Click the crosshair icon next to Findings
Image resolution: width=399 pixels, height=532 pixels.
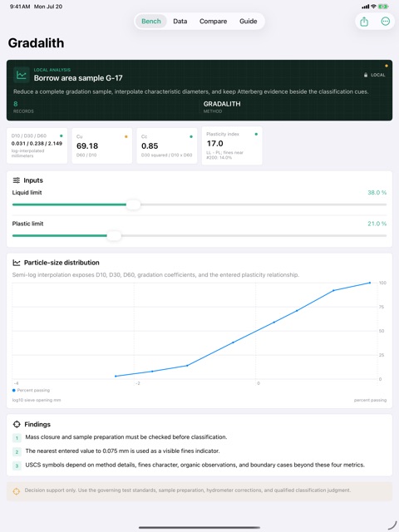pos(17,424)
